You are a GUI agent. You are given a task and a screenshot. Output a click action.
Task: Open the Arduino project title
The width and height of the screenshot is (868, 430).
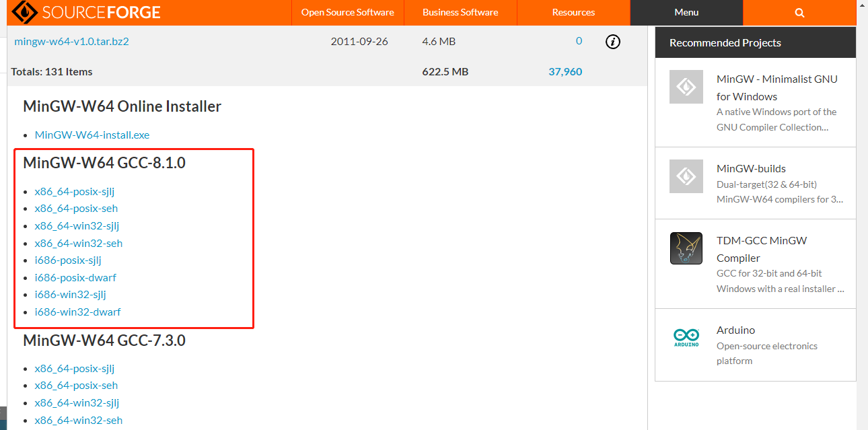(x=735, y=330)
